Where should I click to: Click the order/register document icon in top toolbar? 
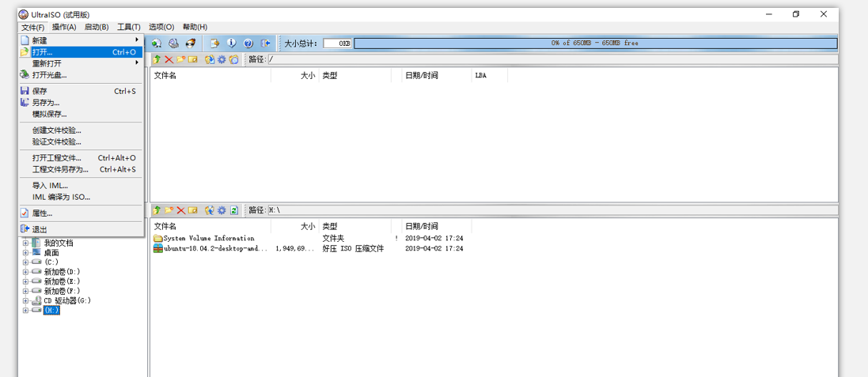point(214,43)
